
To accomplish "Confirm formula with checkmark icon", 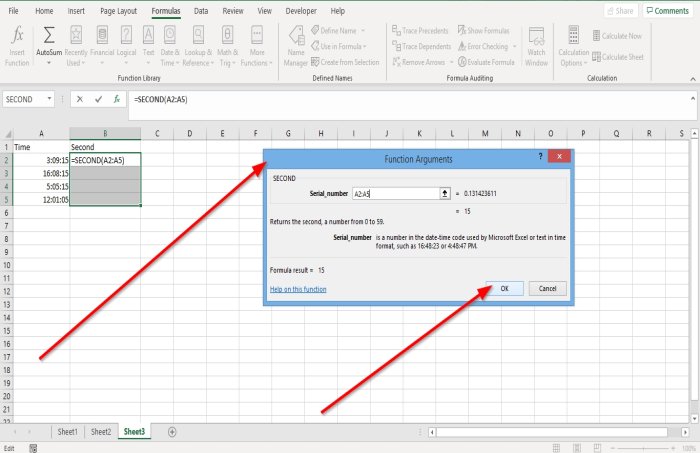I will click(98, 99).
